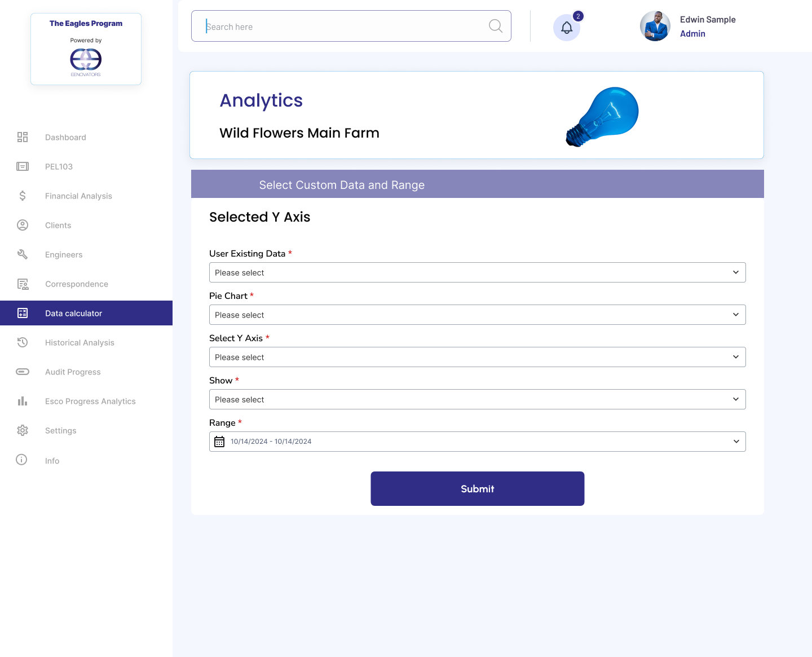Click the Data calculator icon
The height and width of the screenshot is (657, 812).
pos(23,313)
